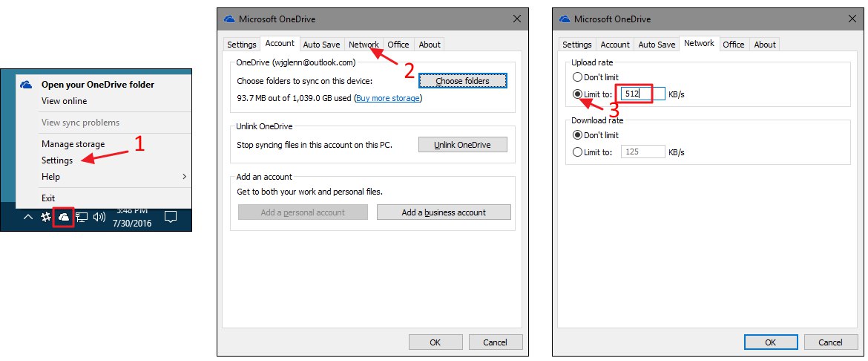Select Limit to for upload rate
868x361 pixels.
592,94
